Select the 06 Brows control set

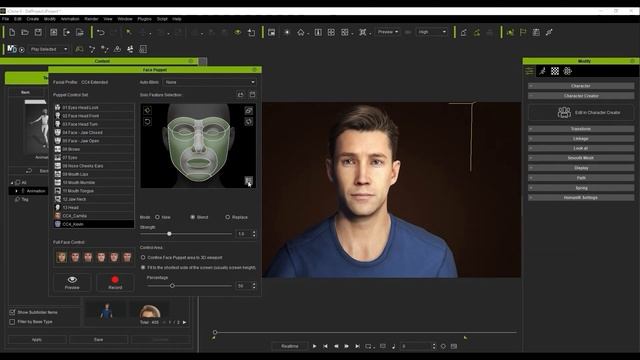[93, 149]
